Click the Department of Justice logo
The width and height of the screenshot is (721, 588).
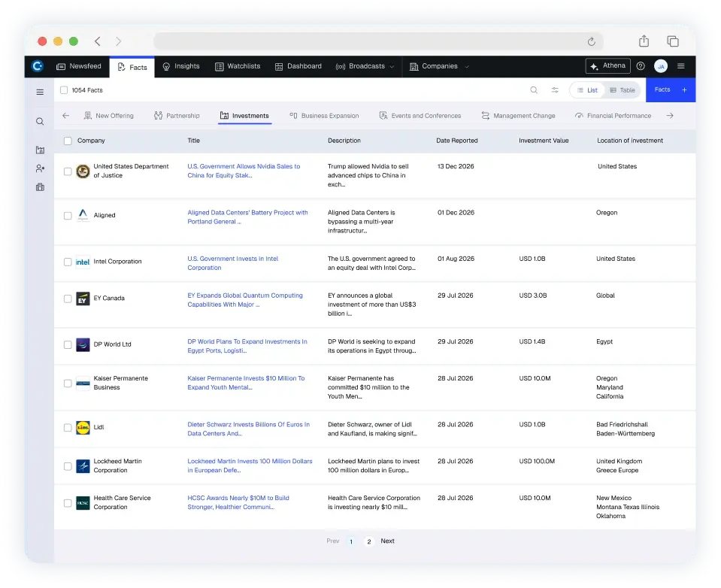(83, 171)
